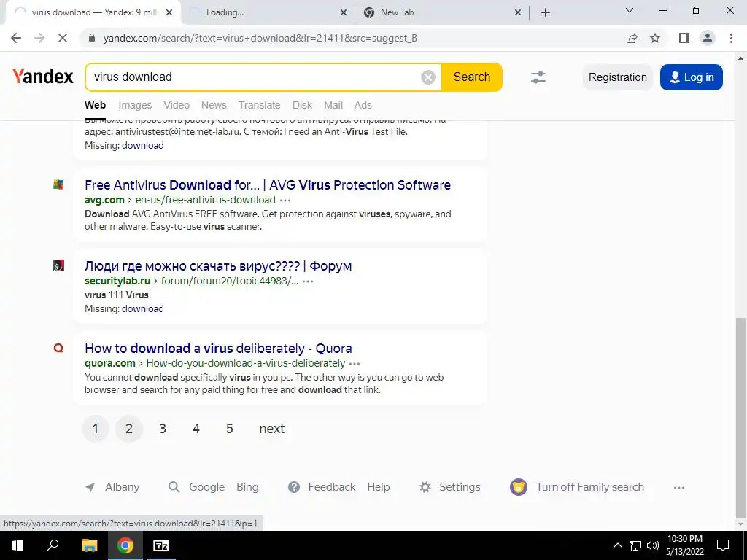Open the AVG Free Antivirus Download result

(x=268, y=184)
